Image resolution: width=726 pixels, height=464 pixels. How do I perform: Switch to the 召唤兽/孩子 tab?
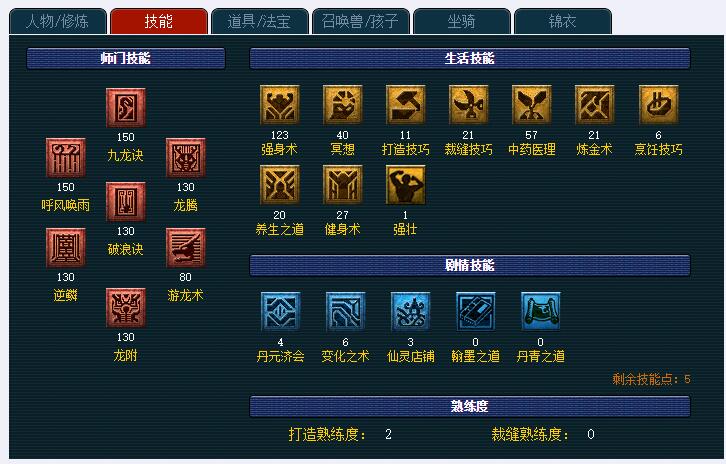point(360,21)
